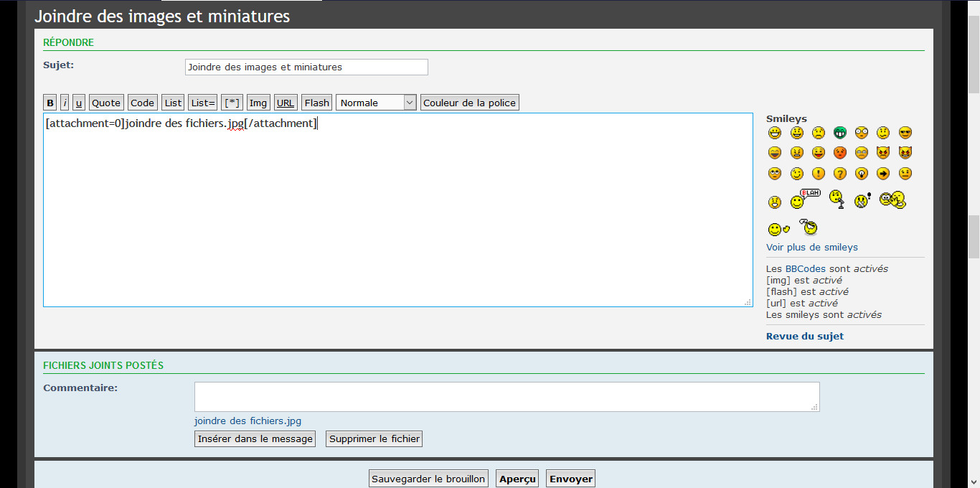
Task: Insert the light bulb idea smiley
Action: (x=862, y=174)
